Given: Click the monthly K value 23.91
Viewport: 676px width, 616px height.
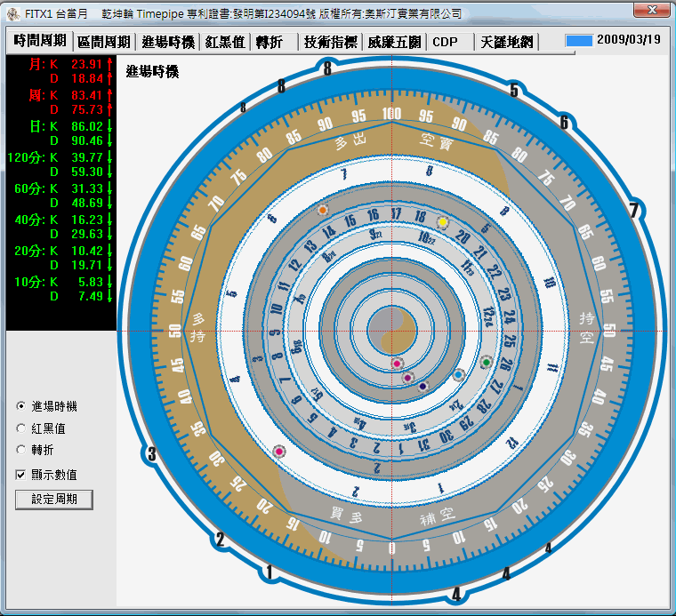Looking at the screenshot, I should [x=87, y=64].
